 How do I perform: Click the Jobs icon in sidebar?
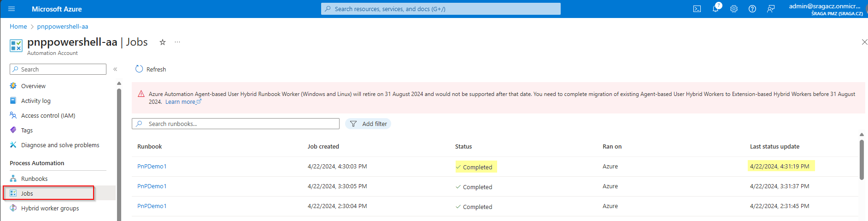click(x=13, y=193)
